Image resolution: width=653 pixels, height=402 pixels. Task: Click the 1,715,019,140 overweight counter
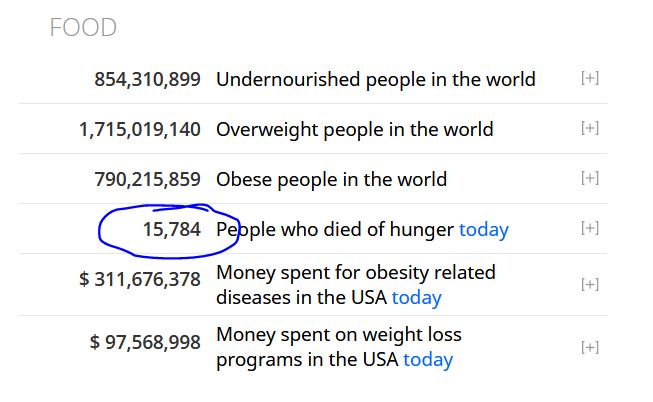[x=140, y=129]
